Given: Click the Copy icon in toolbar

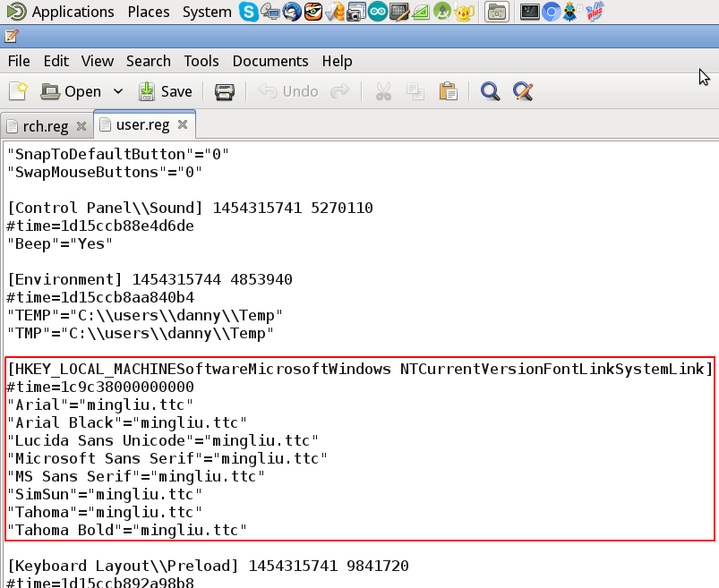Looking at the screenshot, I should pos(415,91).
